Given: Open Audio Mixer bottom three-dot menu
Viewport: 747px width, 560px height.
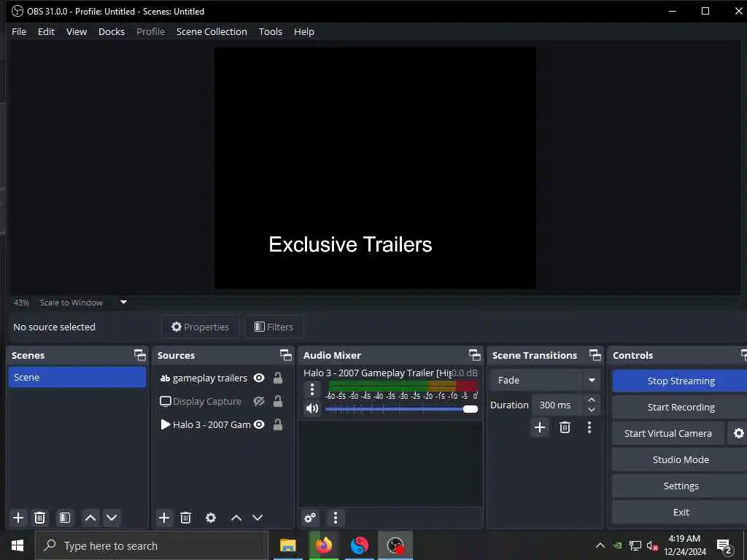Looking at the screenshot, I should 336,518.
